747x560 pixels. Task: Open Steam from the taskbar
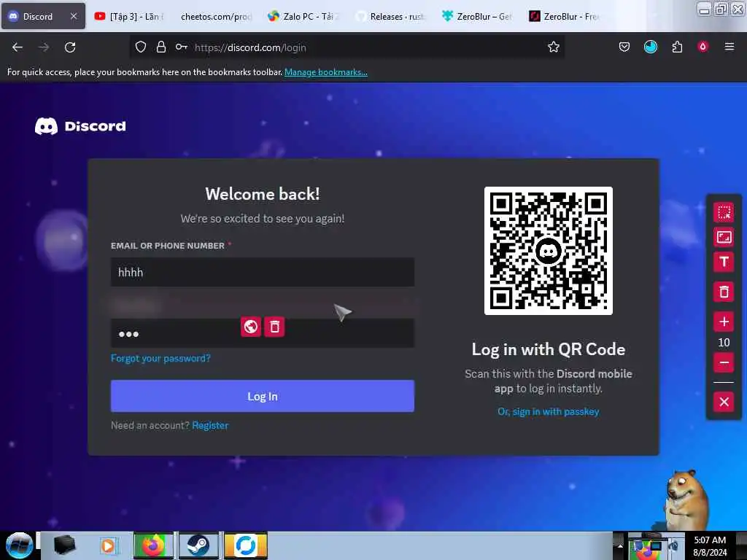(x=198, y=545)
